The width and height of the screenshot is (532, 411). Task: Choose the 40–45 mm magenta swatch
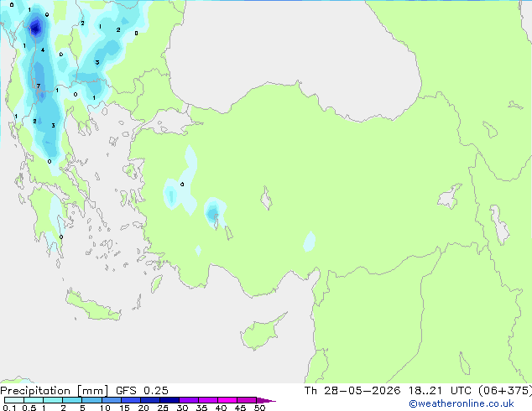[227, 400]
